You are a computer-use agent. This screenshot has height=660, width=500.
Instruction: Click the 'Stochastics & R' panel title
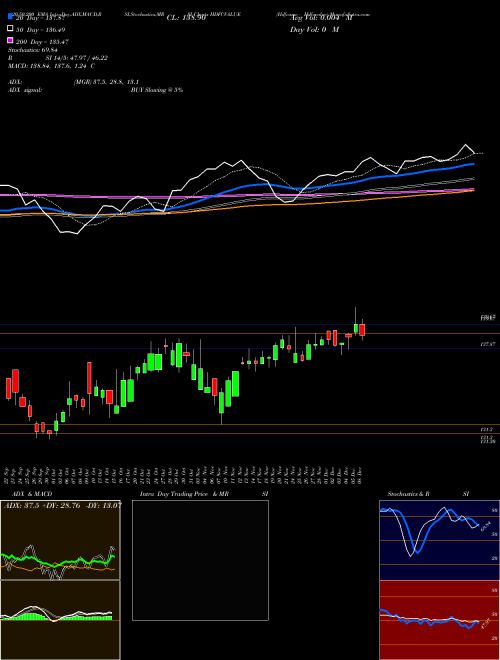409,494
